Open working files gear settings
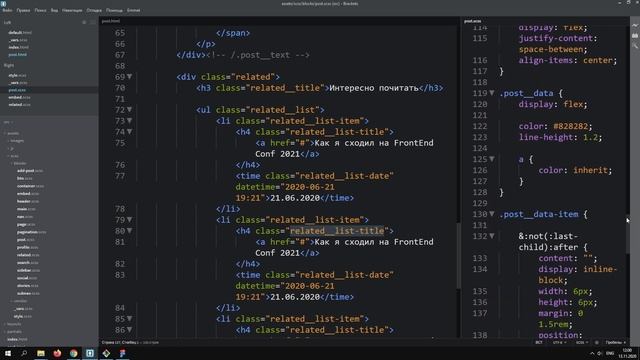640x360 pixels. point(84,22)
